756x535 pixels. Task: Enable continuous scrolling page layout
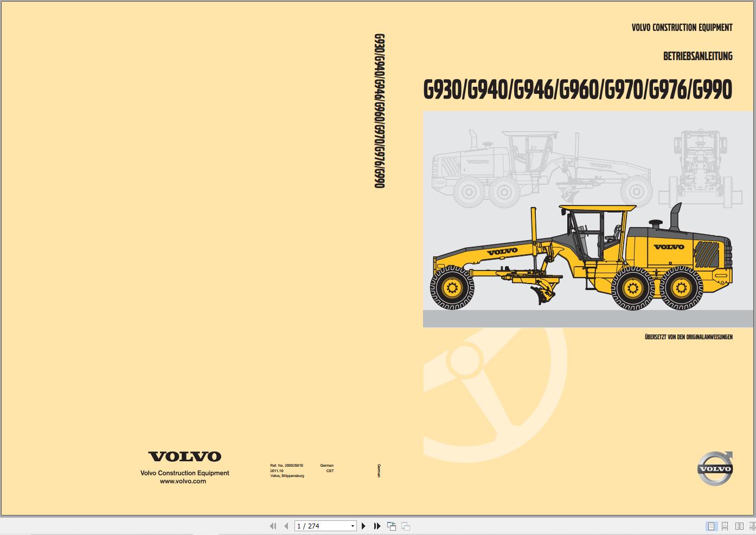click(x=726, y=526)
